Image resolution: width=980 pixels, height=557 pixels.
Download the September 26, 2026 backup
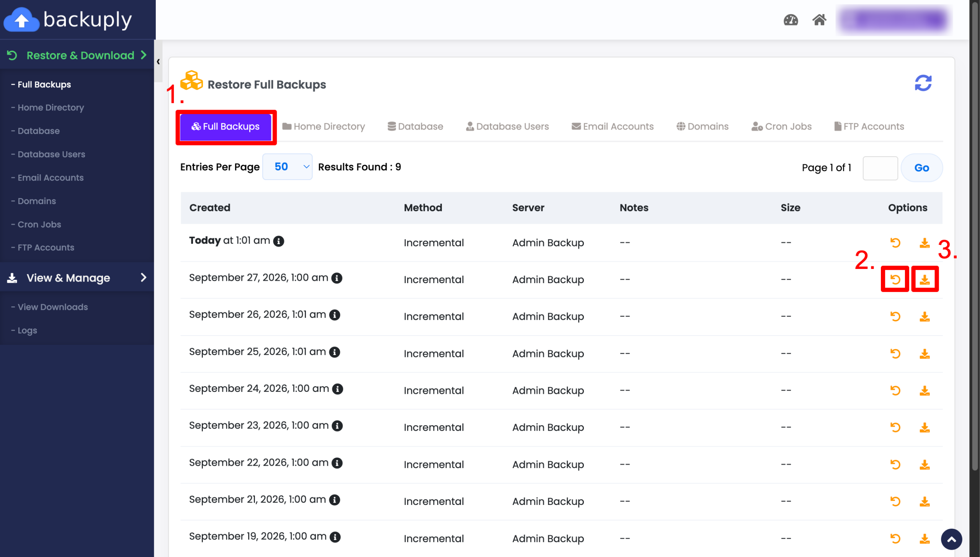click(924, 316)
